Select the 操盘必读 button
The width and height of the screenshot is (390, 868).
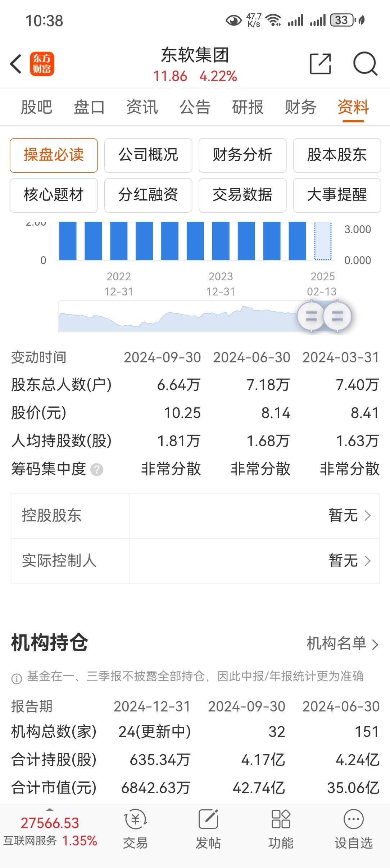pyautogui.click(x=54, y=155)
